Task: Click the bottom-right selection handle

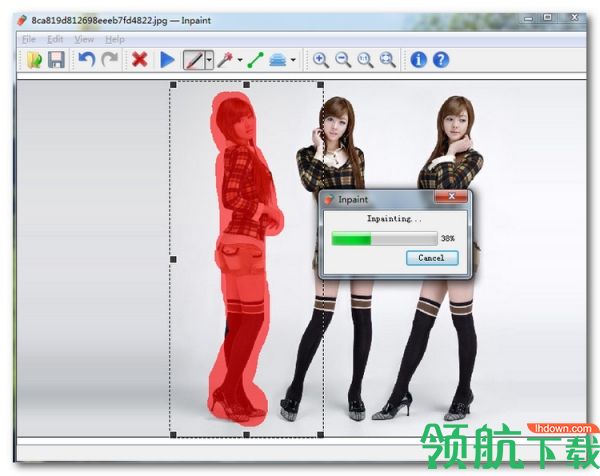Action: point(321,435)
